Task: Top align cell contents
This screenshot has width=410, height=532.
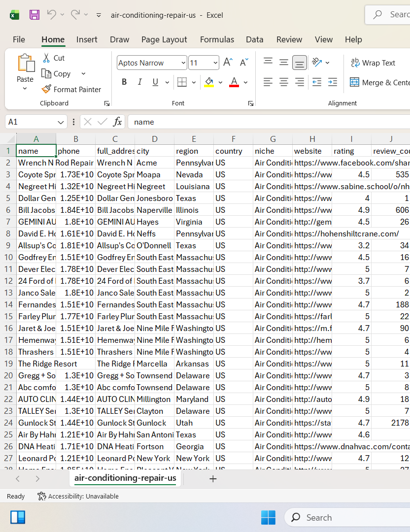Action: click(268, 63)
